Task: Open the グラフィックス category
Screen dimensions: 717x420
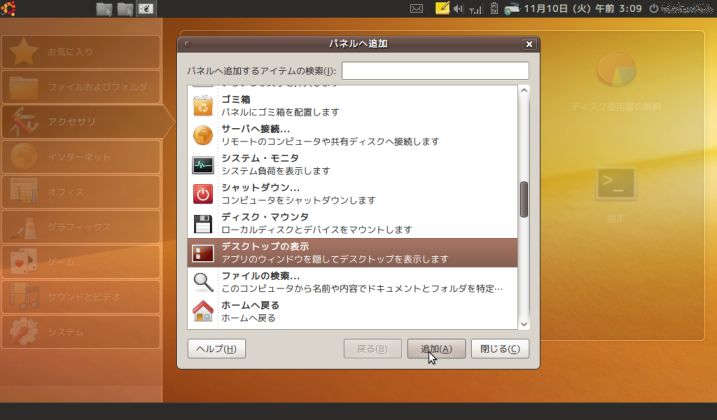Action: coord(81,226)
